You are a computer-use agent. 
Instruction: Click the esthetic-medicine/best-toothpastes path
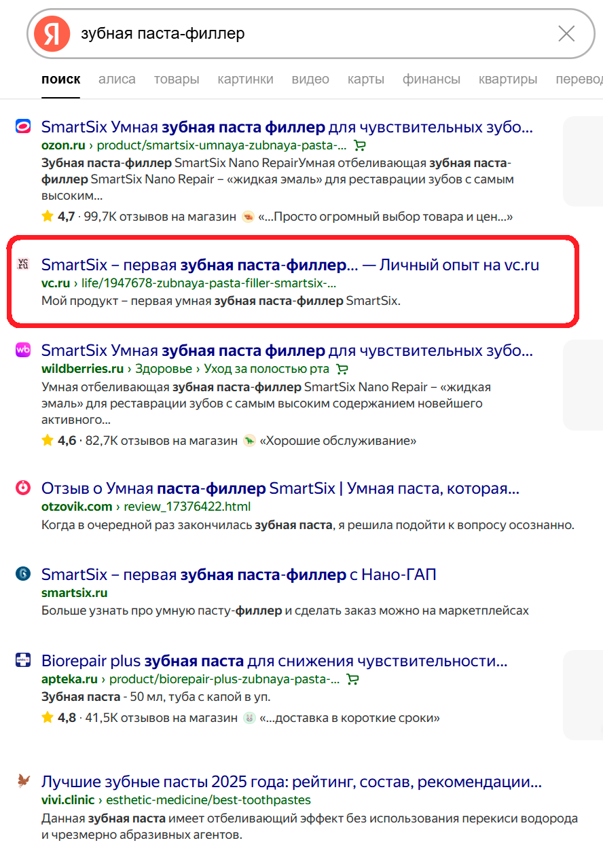pyautogui.click(x=210, y=800)
